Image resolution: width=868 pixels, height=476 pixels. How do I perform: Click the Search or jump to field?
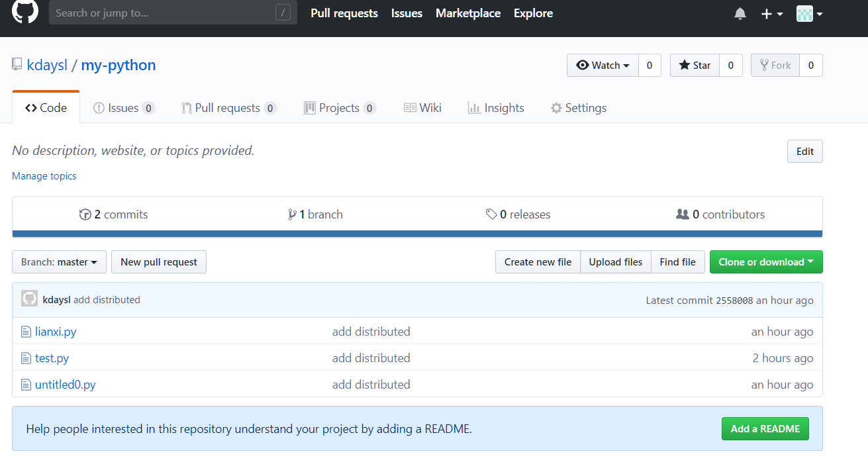(x=173, y=13)
